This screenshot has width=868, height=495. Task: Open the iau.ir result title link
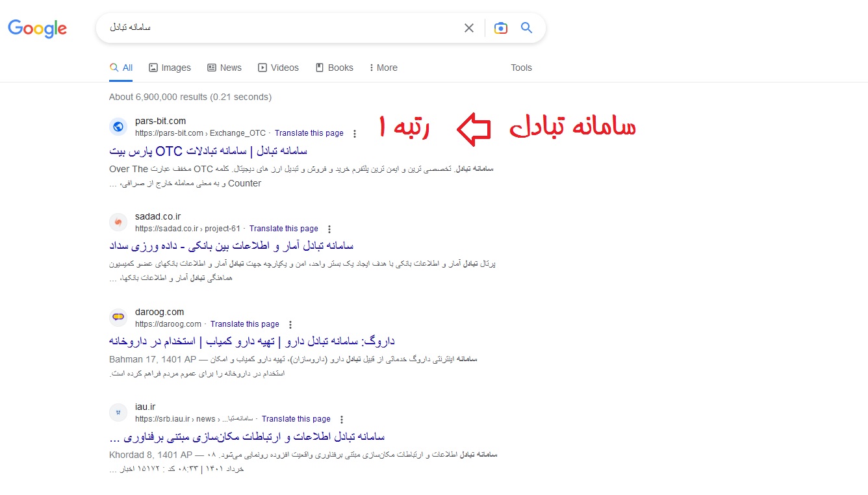click(247, 437)
